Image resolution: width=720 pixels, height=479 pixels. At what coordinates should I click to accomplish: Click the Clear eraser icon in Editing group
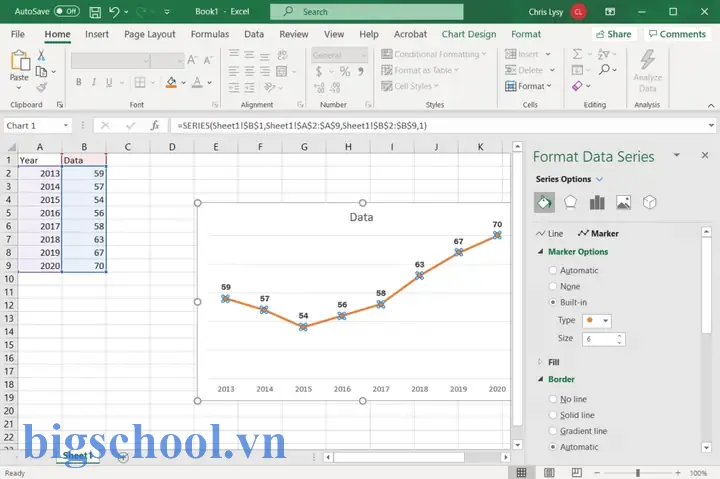pyautogui.click(x=577, y=86)
